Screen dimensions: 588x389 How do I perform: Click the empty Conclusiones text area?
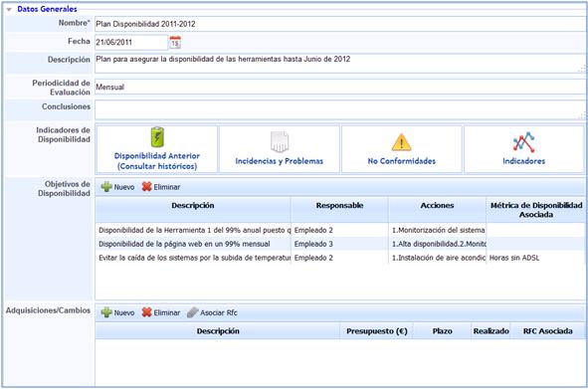point(339,109)
